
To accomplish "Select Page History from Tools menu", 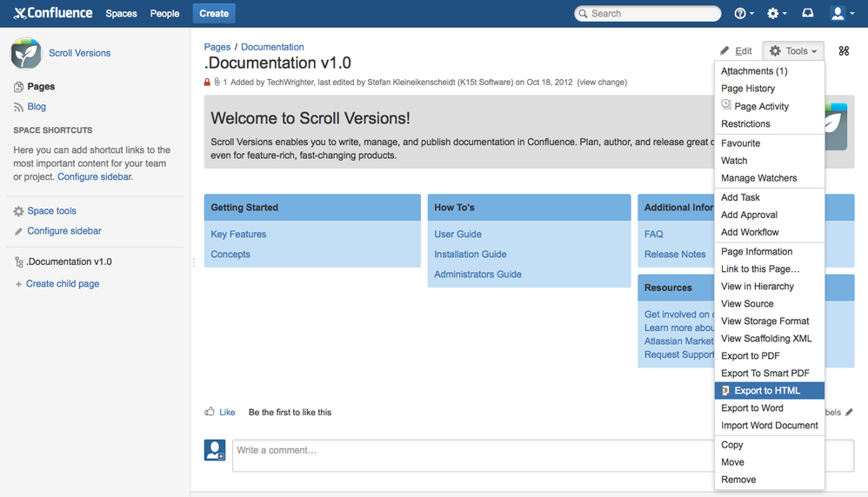I will [x=770, y=89].
